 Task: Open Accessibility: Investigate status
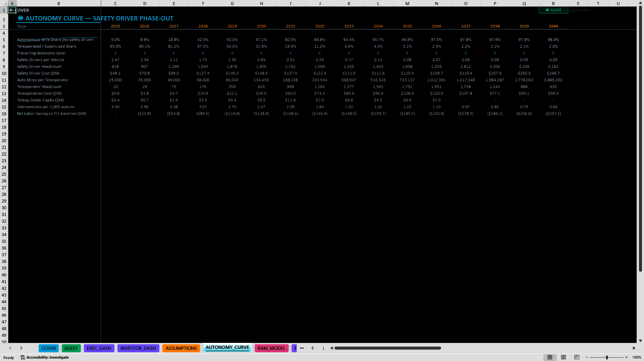[45, 357]
